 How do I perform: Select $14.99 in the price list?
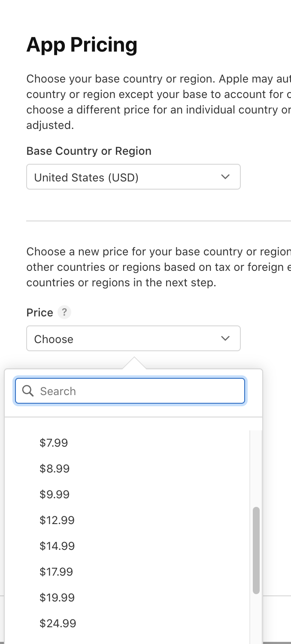click(57, 546)
